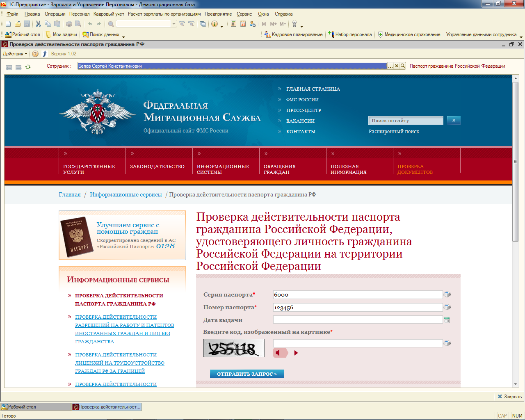Screen dimensions: 525x420
Task: Expand dropdown arrow next to info icon
Action: 222,26
